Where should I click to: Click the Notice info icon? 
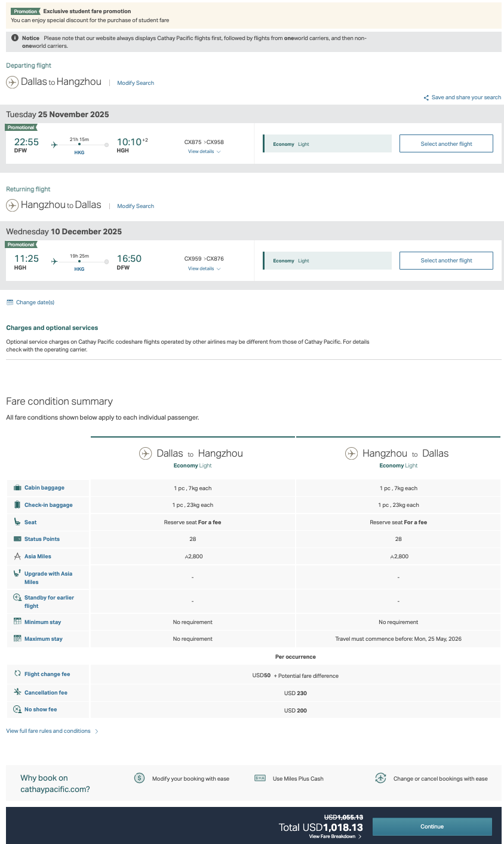pyautogui.click(x=15, y=38)
